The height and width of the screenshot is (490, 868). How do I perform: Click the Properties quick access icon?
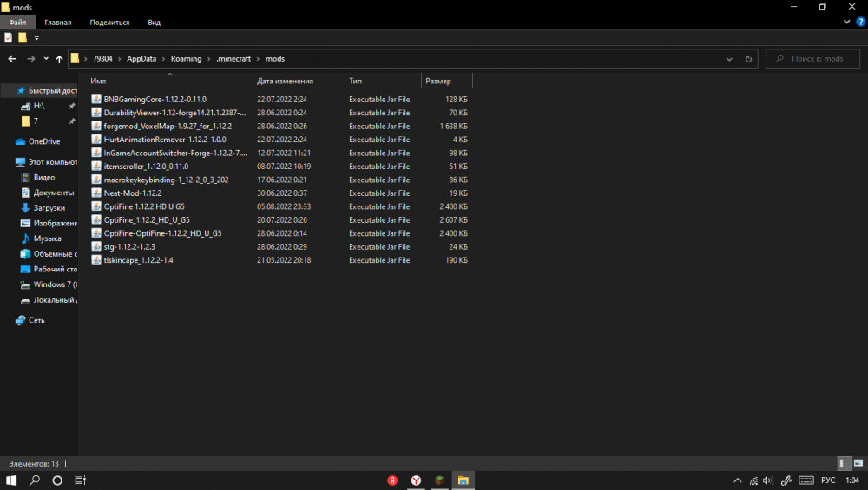(x=9, y=37)
